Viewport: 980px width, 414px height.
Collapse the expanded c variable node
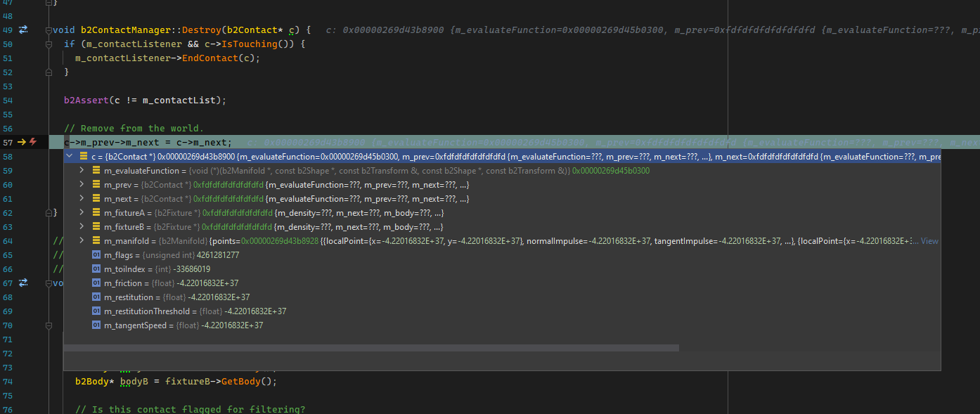(x=69, y=155)
